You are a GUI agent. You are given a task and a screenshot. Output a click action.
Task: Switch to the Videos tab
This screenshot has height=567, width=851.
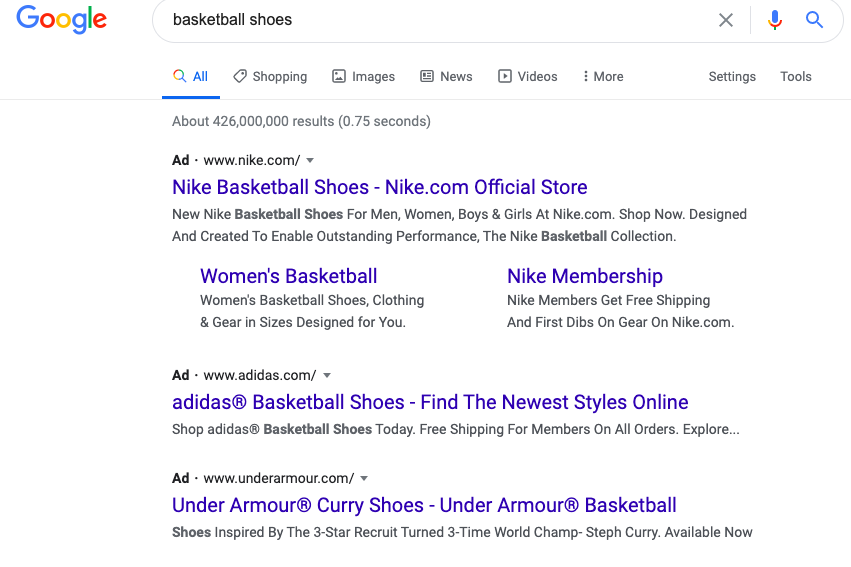coord(528,76)
